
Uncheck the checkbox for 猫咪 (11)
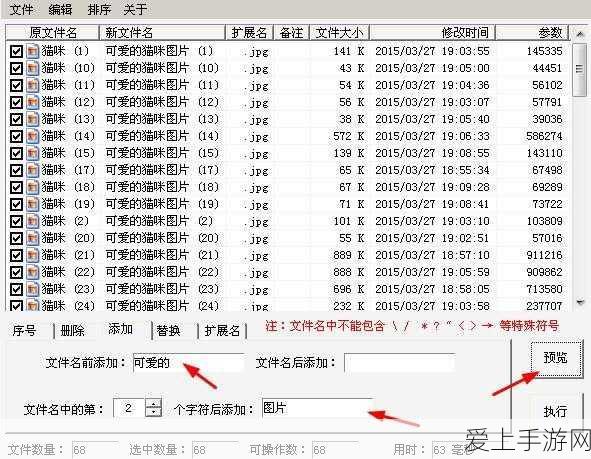pyautogui.click(x=16, y=86)
